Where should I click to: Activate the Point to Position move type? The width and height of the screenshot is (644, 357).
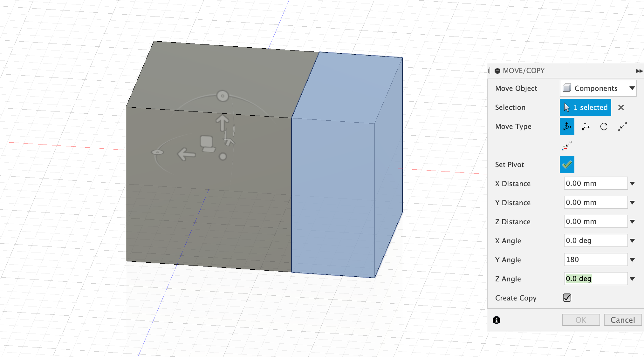[x=567, y=146]
